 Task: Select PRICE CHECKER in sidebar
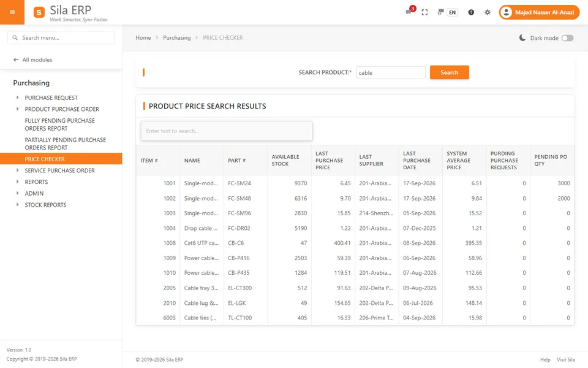(x=61, y=159)
